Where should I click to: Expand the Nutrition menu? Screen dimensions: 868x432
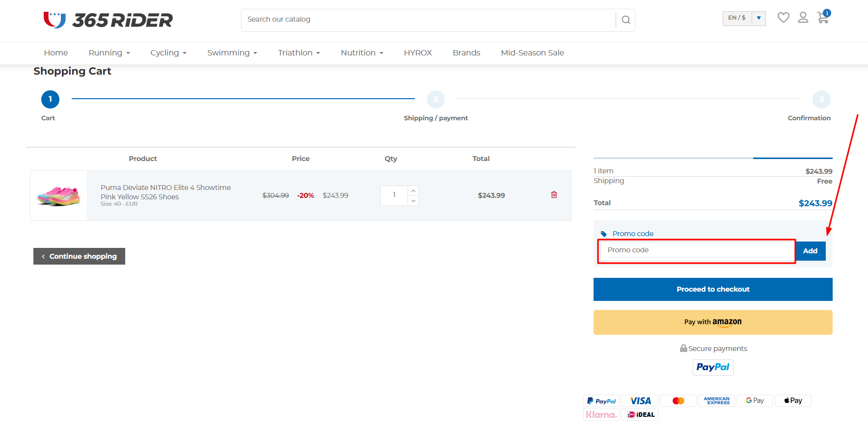pyautogui.click(x=362, y=53)
